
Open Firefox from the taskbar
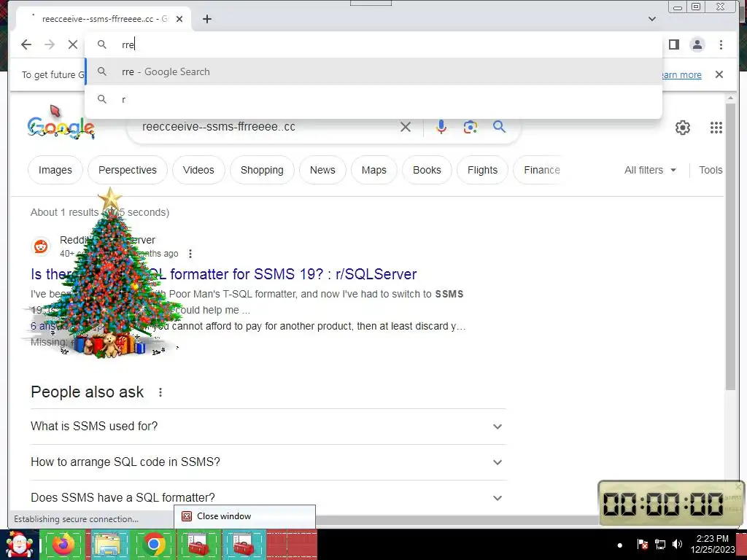[x=63, y=544]
